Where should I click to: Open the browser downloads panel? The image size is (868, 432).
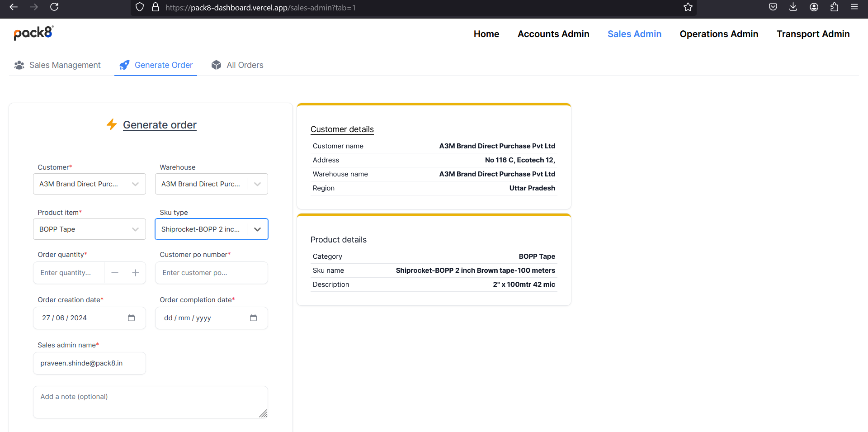click(793, 7)
